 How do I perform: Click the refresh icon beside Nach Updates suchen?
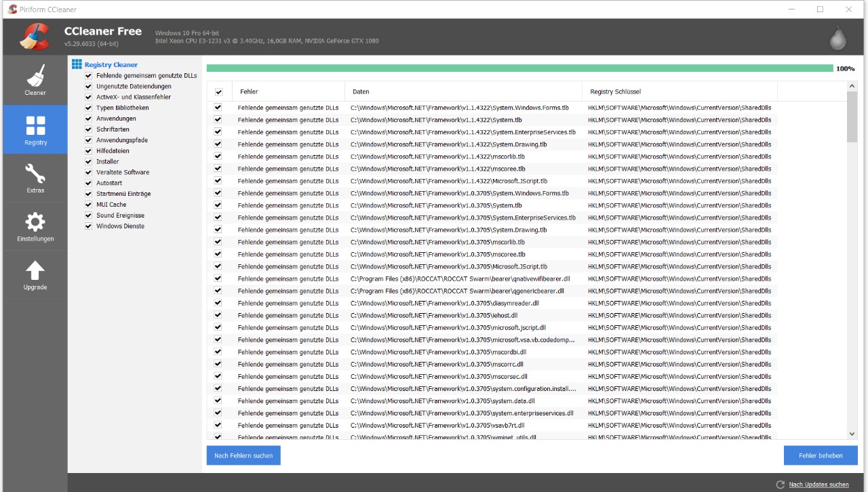(780, 485)
